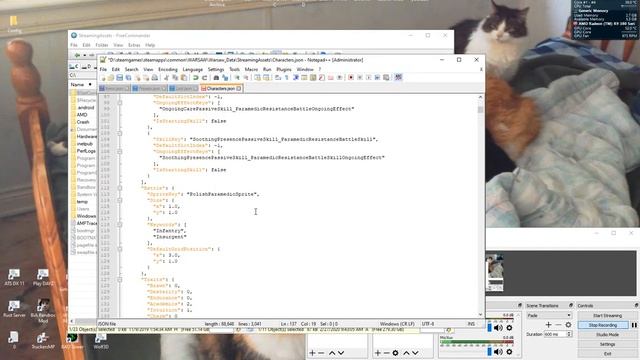This screenshot has height=360, width=640.
Task: Move OBS source up with the arrow
Action: pos(407,353)
